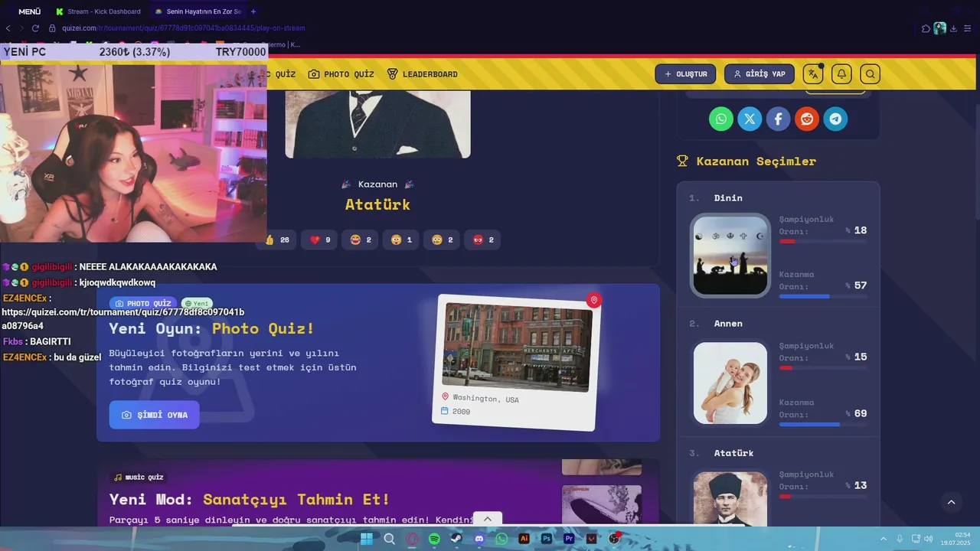Switch to Stream - Kick Dashboard tab
The height and width of the screenshot is (551, 980).
(x=98, y=11)
